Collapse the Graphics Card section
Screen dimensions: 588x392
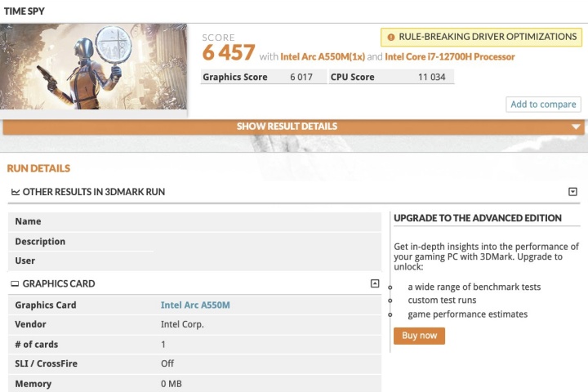[x=375, y=283]
